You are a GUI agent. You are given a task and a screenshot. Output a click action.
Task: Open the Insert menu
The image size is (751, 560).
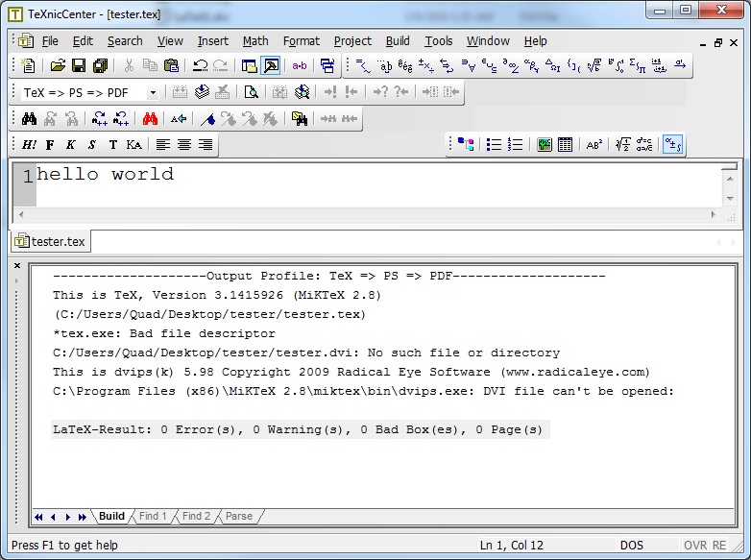point(212,41)
